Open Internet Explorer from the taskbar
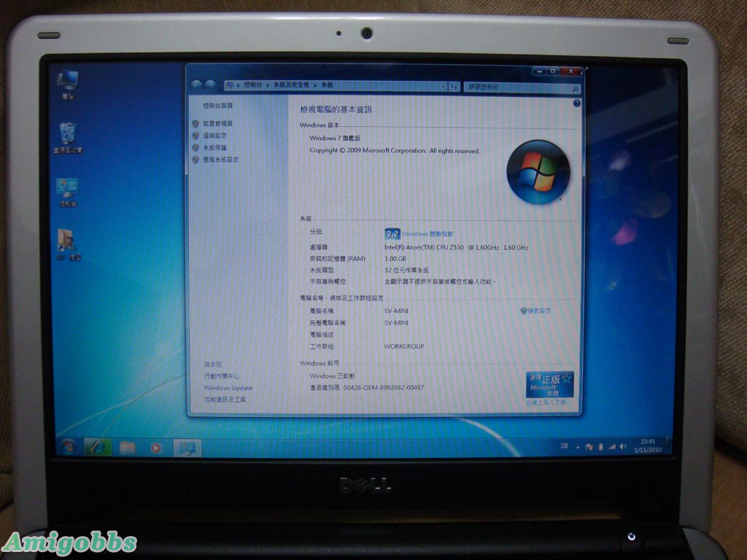 pyautogui.click(x=97, y=447)
